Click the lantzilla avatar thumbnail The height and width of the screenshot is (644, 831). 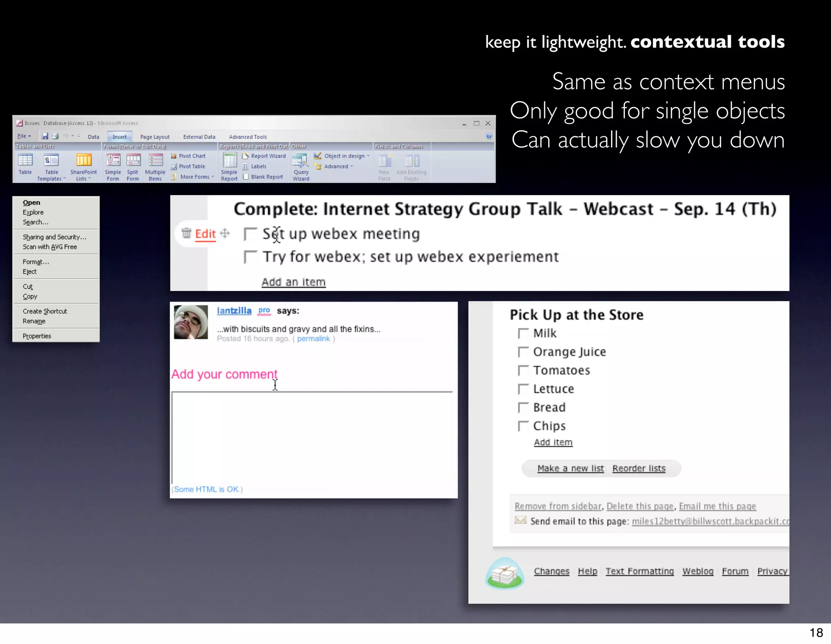point(191,322)
